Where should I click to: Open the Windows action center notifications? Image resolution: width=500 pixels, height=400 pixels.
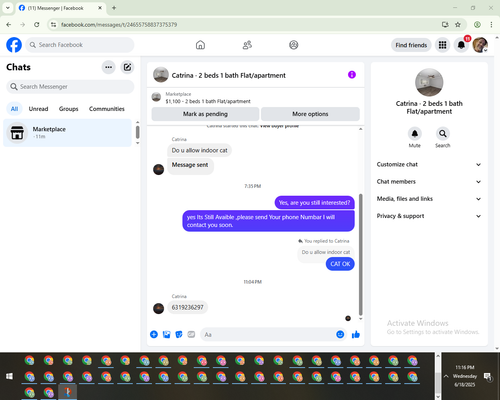tap(488, 377)
